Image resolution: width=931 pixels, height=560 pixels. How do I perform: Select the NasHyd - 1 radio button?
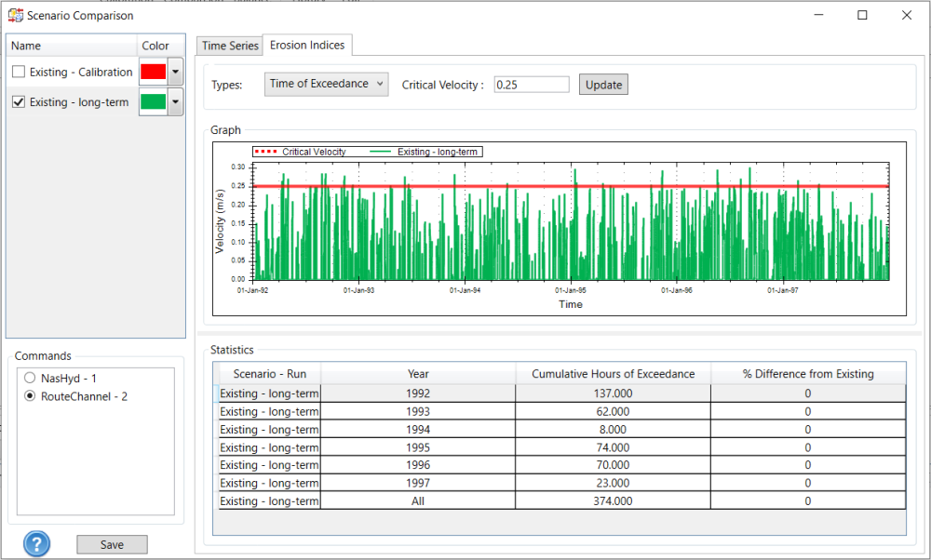30,379
